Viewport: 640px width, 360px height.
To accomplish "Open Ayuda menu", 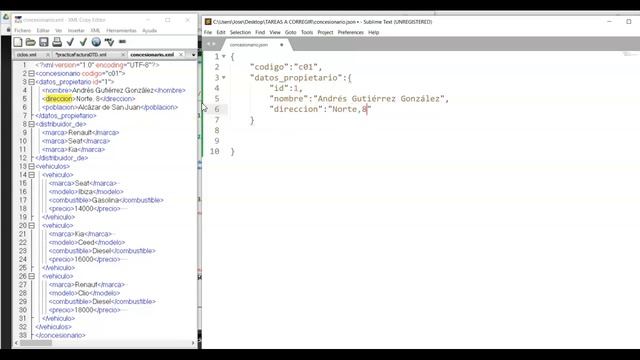I will point(149,31).
